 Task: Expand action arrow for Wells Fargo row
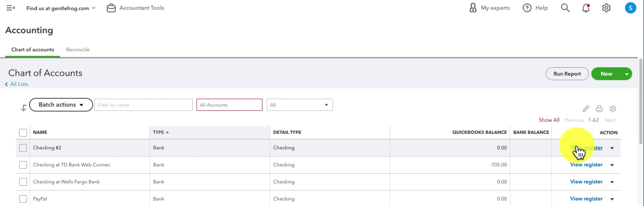point(612,182)
